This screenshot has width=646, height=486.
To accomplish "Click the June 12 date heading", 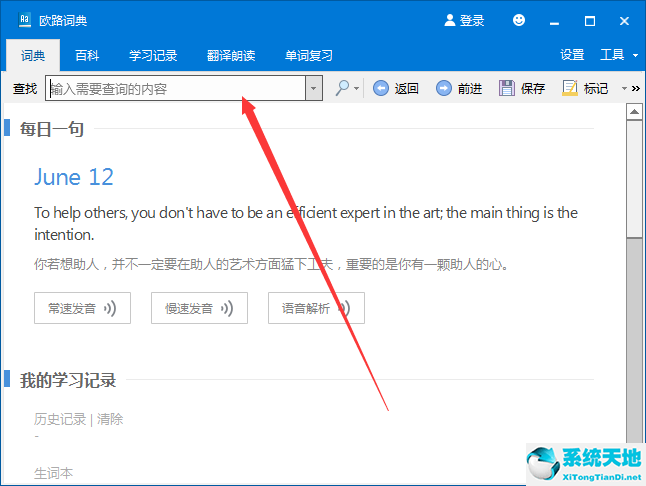I will [x=74, y=177].
